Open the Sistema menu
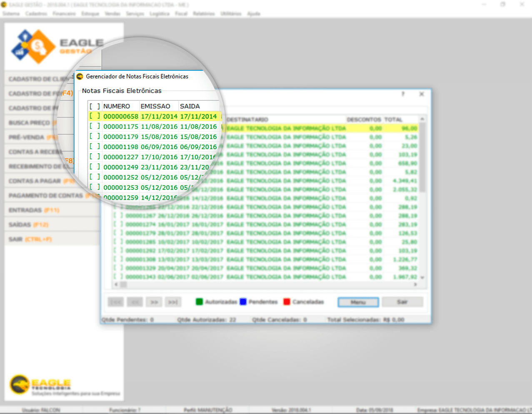 tap(11, 14)
